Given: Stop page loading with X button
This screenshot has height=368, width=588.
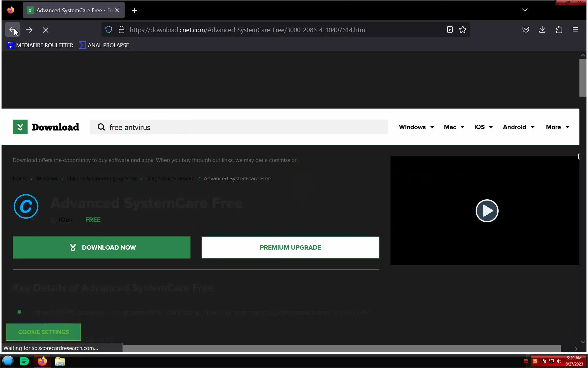Looking at the screenshot, I should coord(46,30).
